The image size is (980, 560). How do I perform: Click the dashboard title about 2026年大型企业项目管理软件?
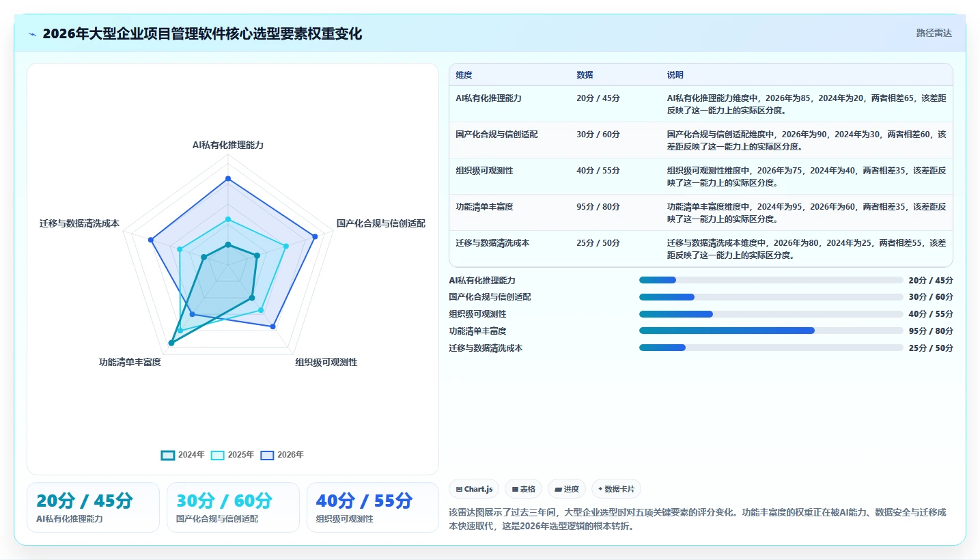point(202,33)
